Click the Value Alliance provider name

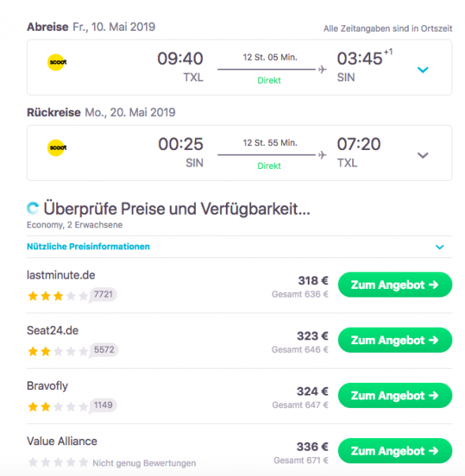click(62, 441)
